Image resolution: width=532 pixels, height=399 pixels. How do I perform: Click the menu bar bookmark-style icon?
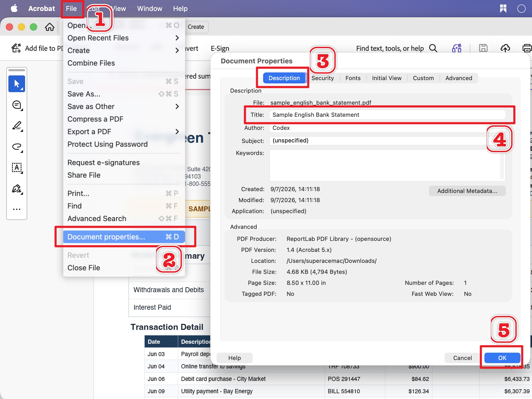[x=503, y=8]
